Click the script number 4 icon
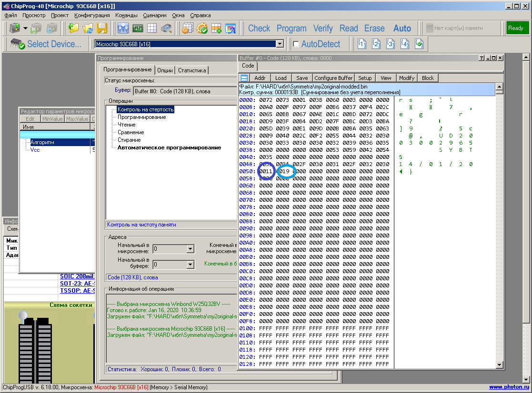The height and width of the screenshot is (393, 532). coord(405,44)
